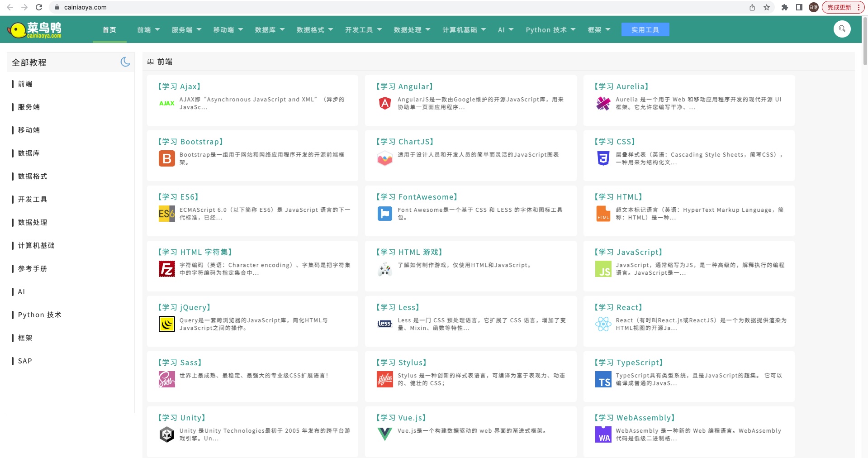This screenshot has width=868, height=458.
Task: Open the browser side panel icon
Action: pos(799,7)
